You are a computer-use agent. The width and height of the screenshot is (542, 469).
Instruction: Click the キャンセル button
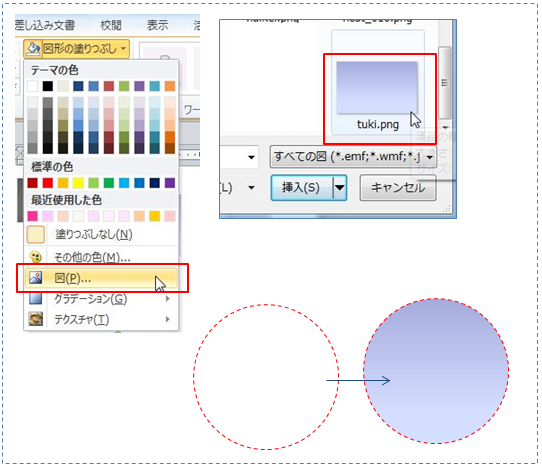click(398, 188)
